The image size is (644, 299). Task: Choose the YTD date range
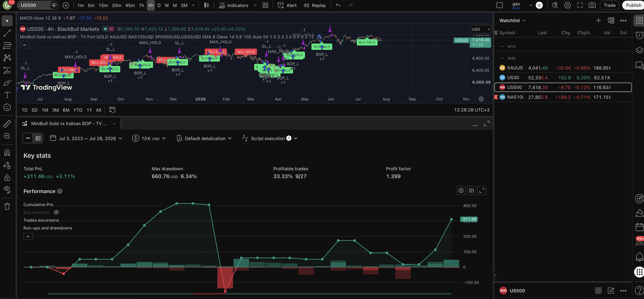pyautogui.click(x=78, y=110)
